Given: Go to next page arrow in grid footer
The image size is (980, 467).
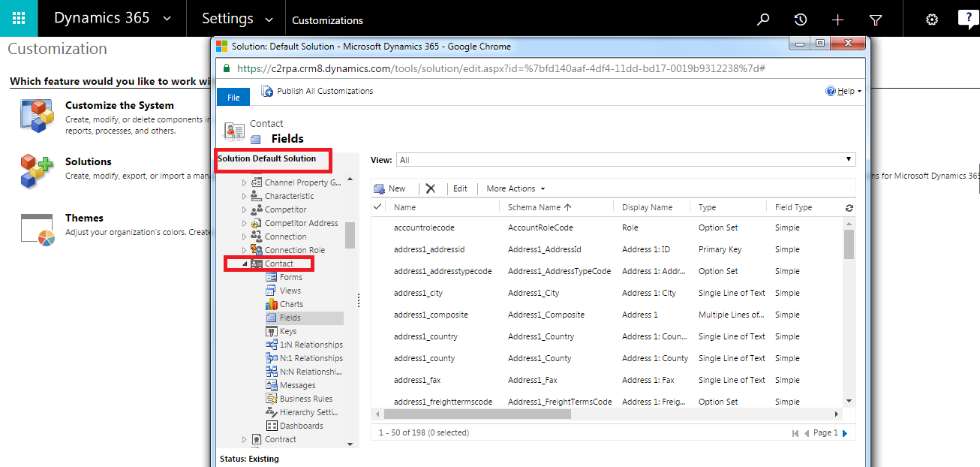Looking at the screenshot, I should (x=845, y=433).
